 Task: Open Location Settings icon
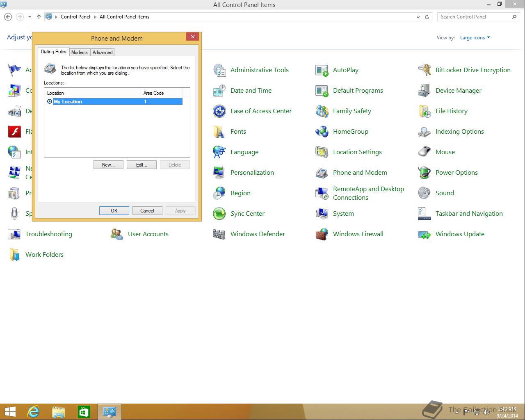point(322,152)
